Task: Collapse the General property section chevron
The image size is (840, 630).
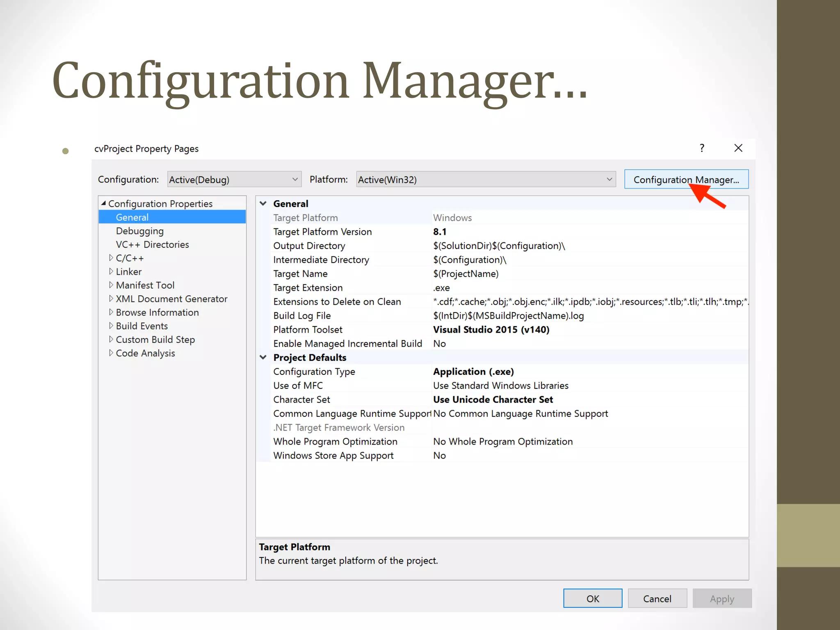Action: [x=263, y=203]
